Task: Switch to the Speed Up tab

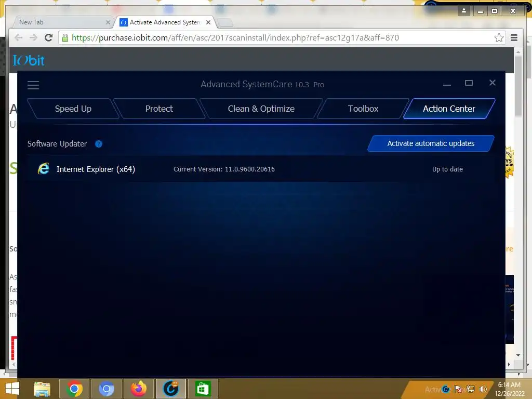Action: click(x=73, y=109)
